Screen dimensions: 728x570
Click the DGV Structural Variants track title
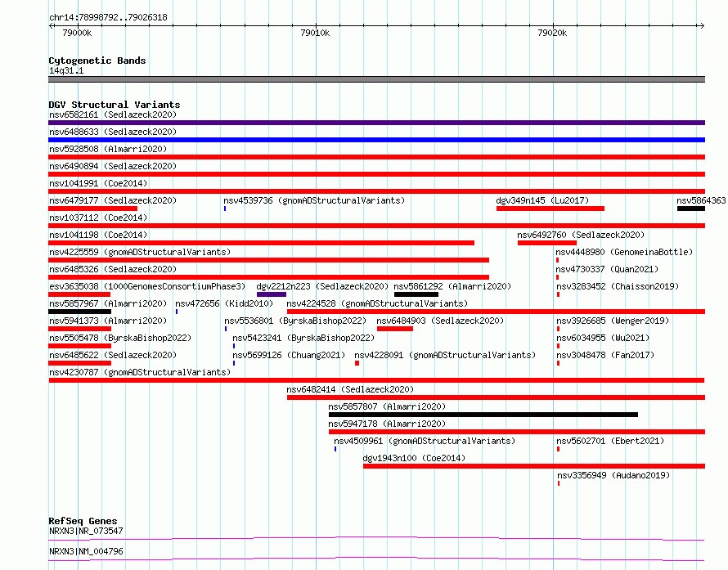tap(115, 105)
